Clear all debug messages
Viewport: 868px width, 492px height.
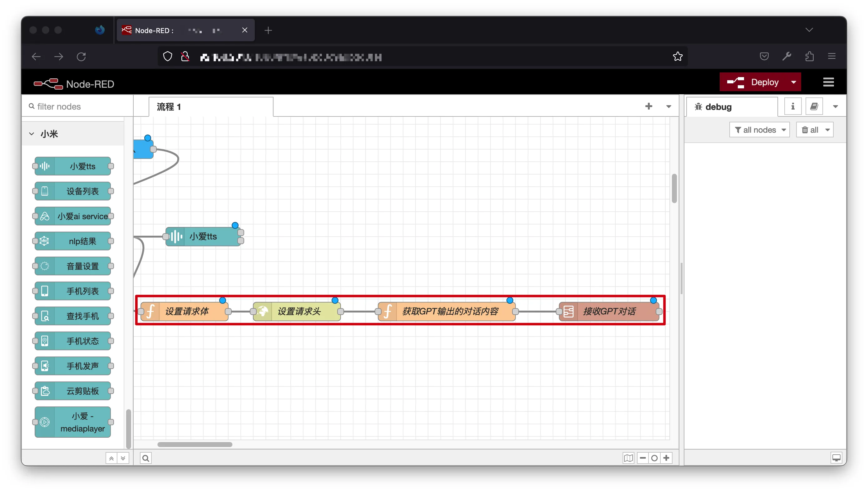tap(810, 130)
